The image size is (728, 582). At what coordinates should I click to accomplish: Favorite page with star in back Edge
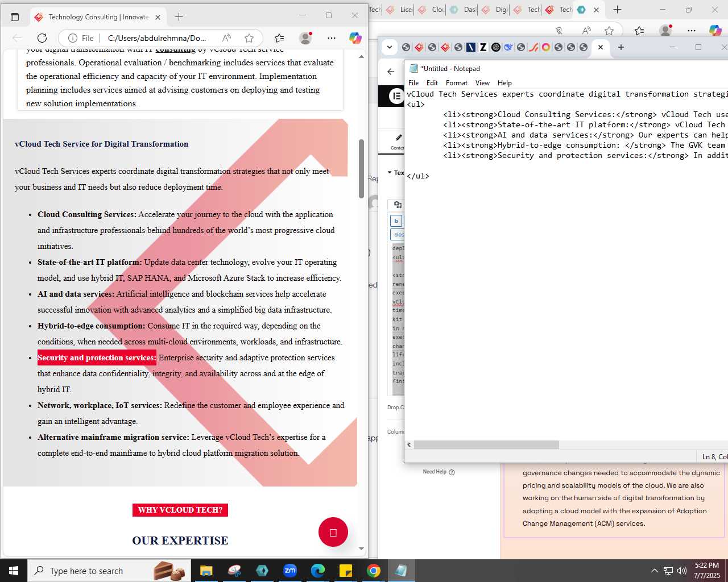coord(609,31)
